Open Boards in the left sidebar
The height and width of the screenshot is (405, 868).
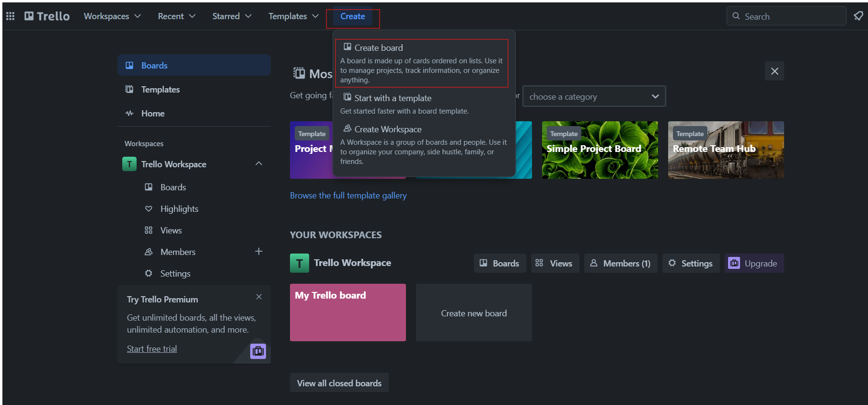point(194,65)
